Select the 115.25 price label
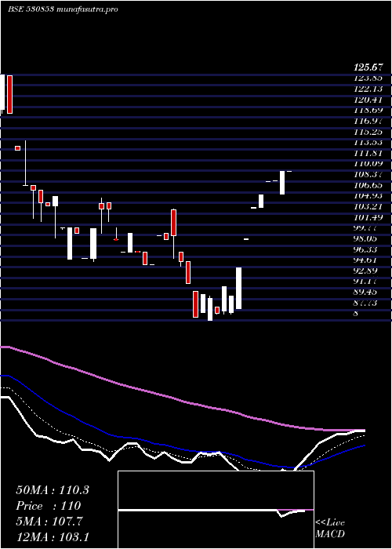 [368, 132]
